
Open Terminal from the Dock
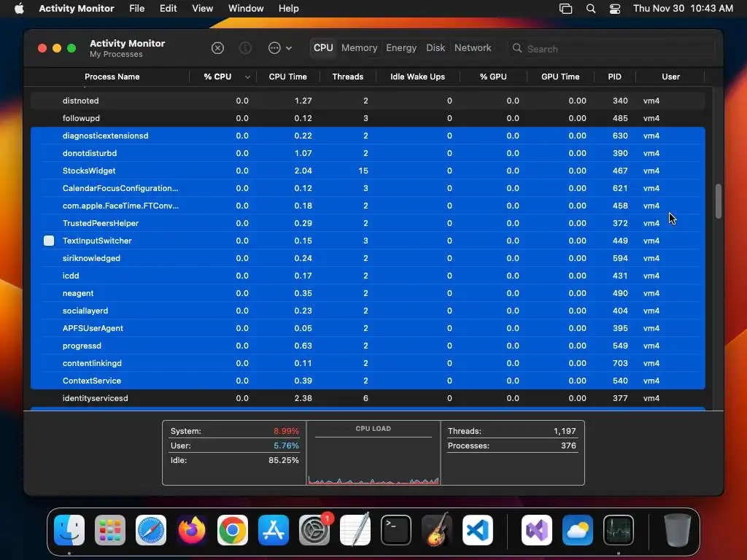396,530
